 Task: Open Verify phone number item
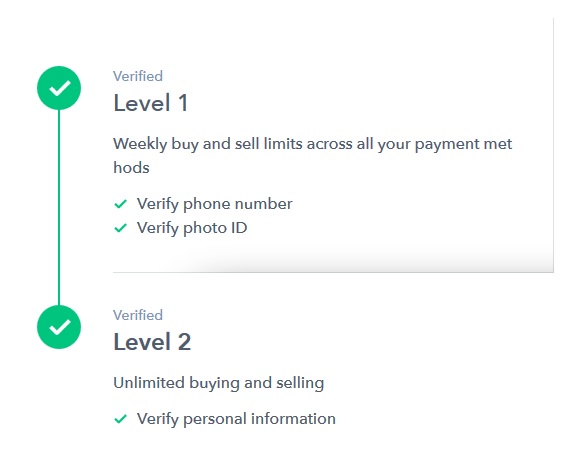pos(214,204)
